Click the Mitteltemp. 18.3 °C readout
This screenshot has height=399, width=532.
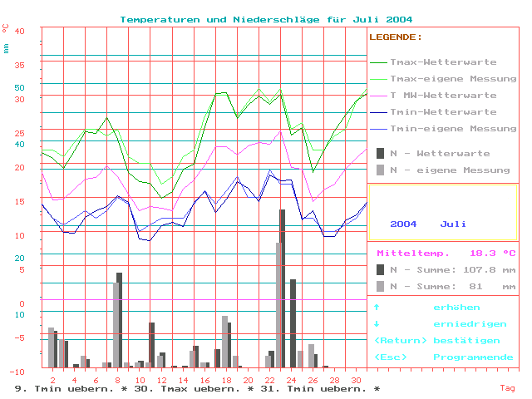click(x=446, y=253)
